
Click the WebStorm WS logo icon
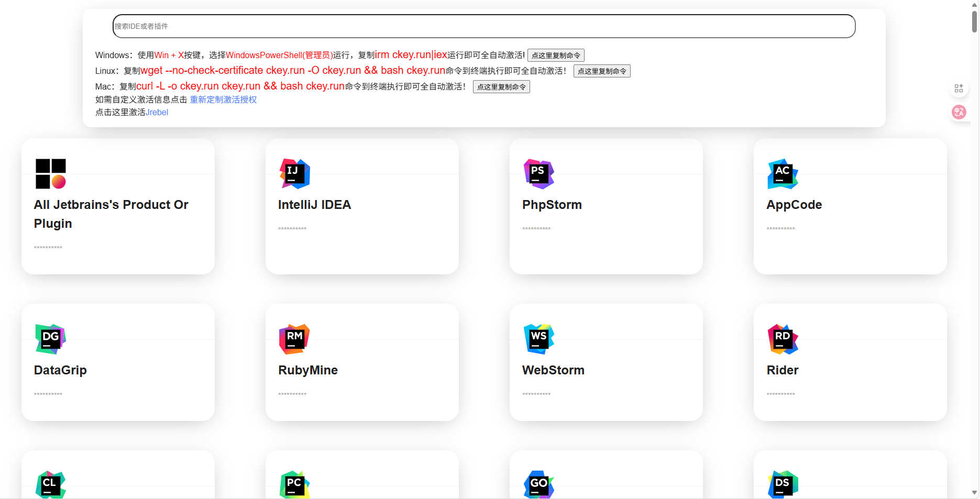pos(539,339)
